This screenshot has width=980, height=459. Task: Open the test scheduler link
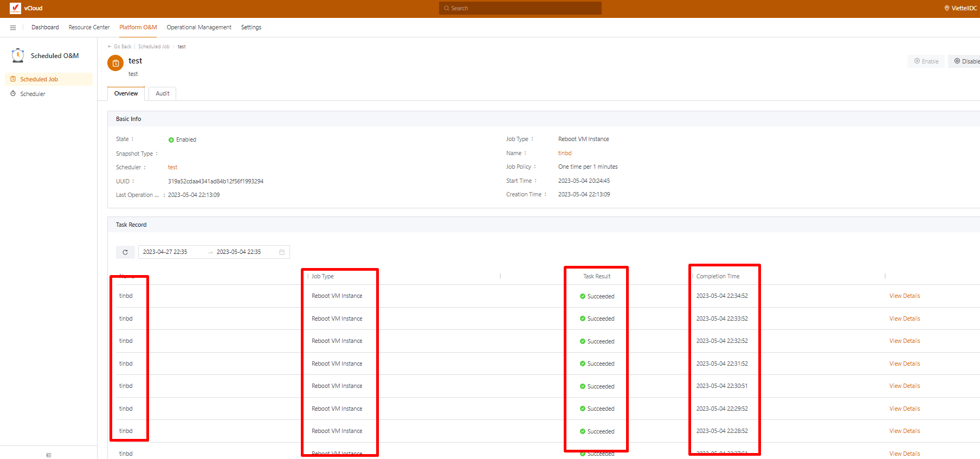[x=172, y=167]
